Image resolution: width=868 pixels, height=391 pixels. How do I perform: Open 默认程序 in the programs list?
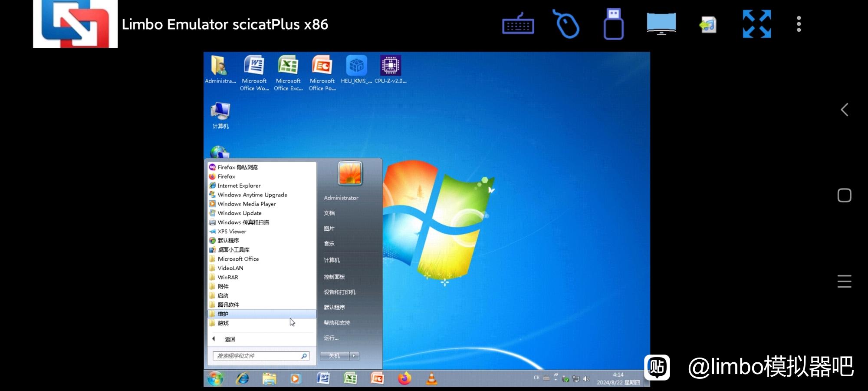coord(262,240)
